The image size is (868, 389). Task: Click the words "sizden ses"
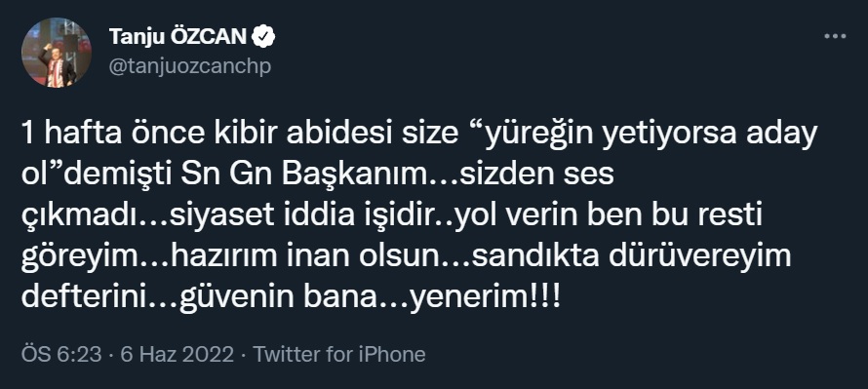(x=537, y=175)
